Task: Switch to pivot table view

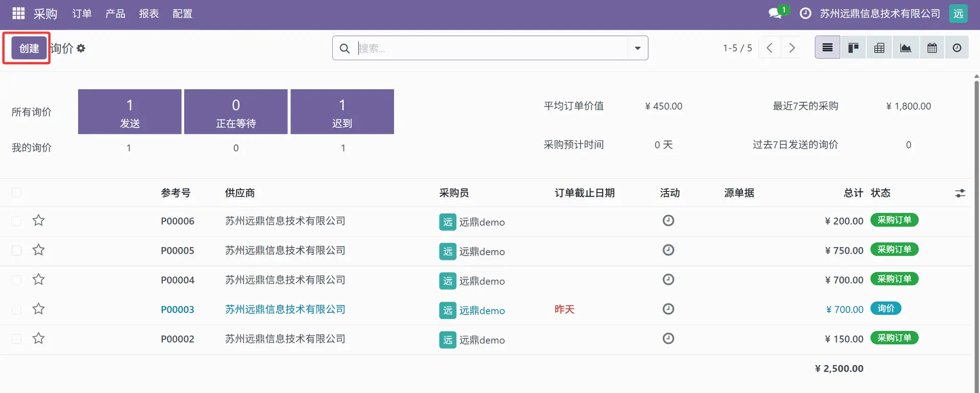Action: pyautogui.click(x=879, y=48)
